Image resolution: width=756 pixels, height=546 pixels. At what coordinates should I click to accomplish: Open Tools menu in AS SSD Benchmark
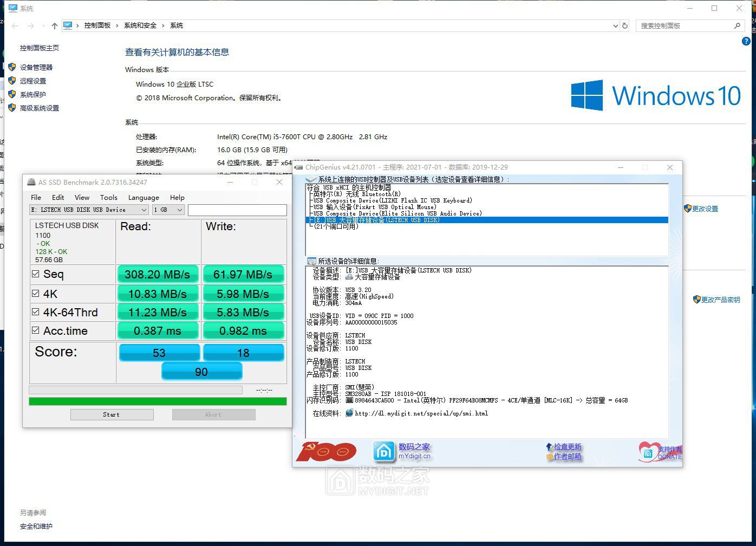coord(108,197)
